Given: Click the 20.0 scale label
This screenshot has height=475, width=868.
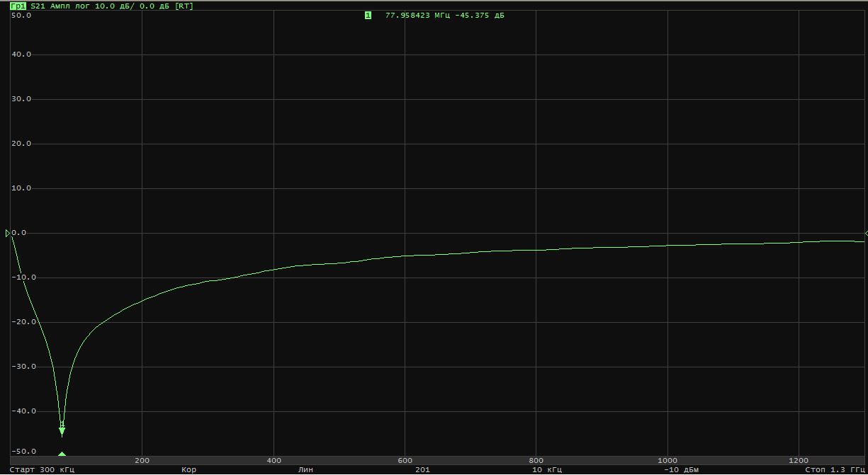Looking at the screenshot, I should (21, 144).
